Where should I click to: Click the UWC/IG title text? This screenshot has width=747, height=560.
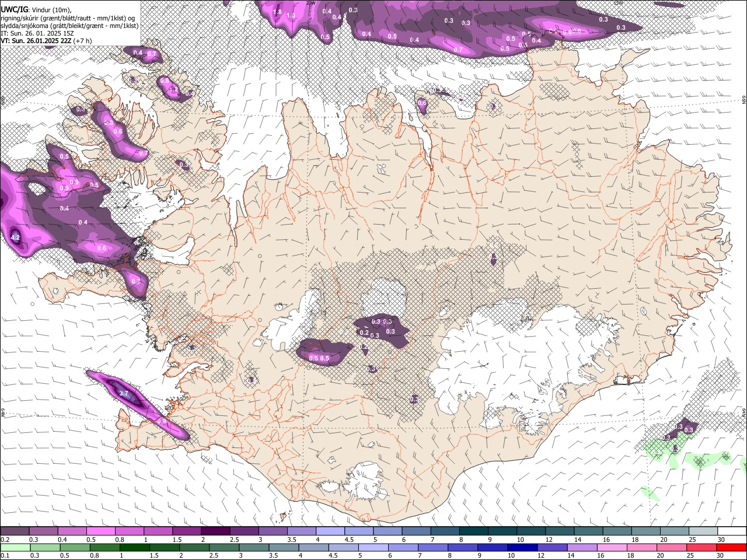[14, 9]
